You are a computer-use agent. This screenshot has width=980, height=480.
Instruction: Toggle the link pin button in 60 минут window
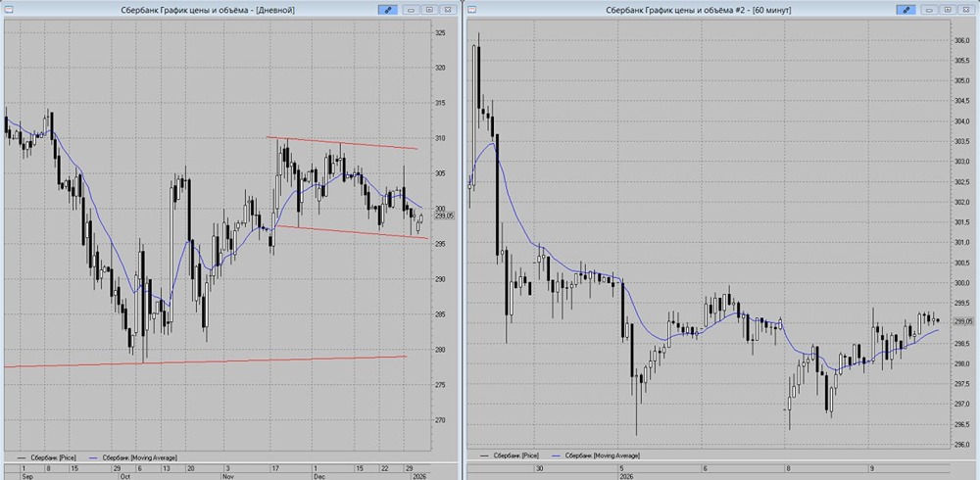pos(906,10)
